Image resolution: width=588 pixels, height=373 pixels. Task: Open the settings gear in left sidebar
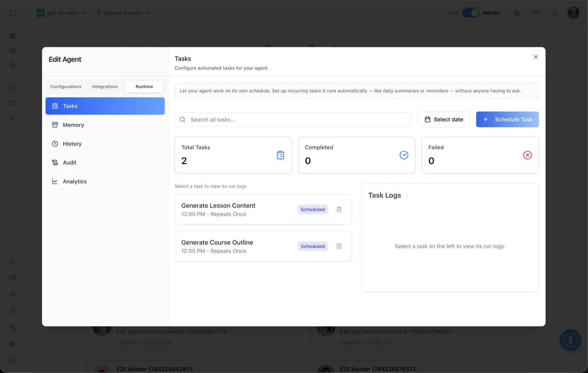click(x=12, y=344)
